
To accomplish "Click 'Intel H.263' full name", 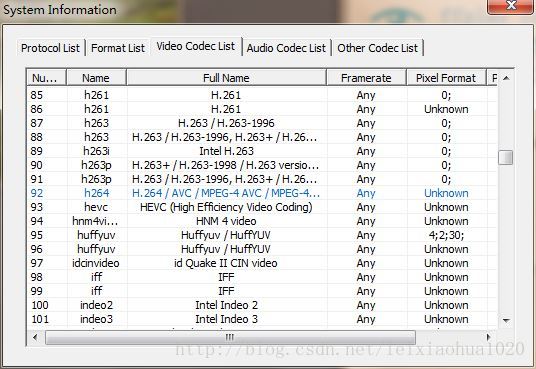I will pyautogui.click(x=226, y=151).
